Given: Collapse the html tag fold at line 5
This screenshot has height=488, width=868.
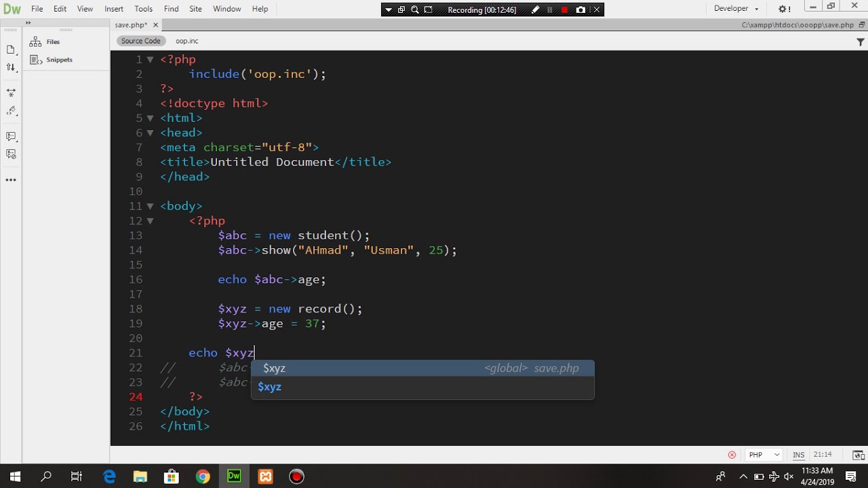Looking at the screenshot, I should pyautogui.click(x=150, y=118).
